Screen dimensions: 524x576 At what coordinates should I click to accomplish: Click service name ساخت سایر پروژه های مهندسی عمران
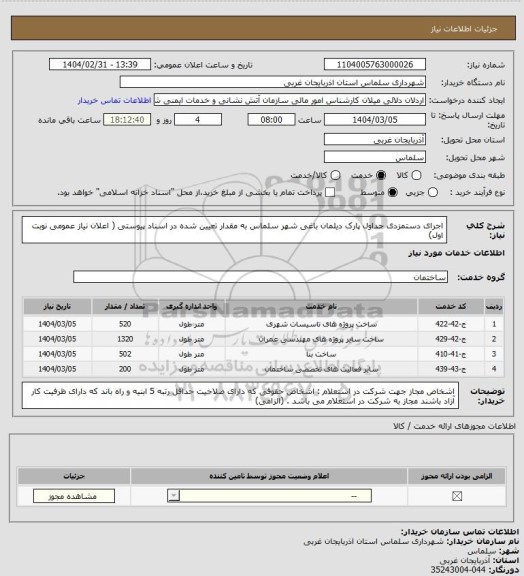click(321, 339)
